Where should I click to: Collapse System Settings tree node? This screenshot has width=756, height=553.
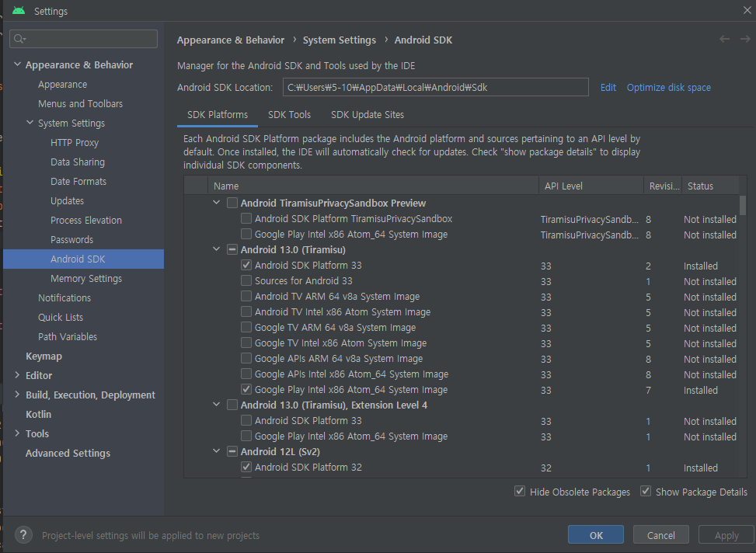pos(30,123)
